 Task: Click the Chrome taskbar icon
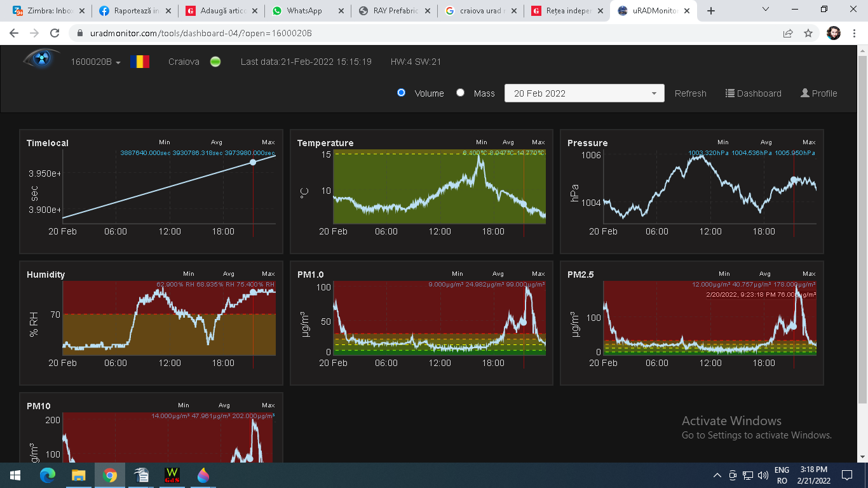110,475
